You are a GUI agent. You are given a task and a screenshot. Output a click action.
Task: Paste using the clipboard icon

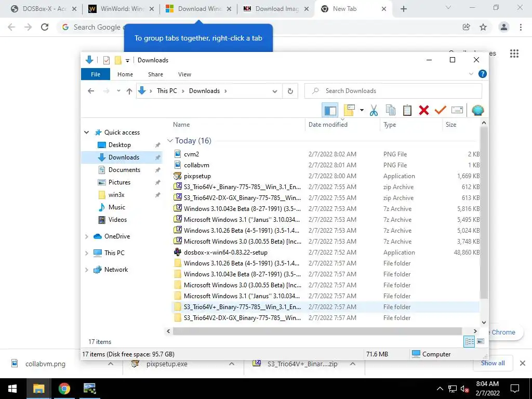[407, 110]
